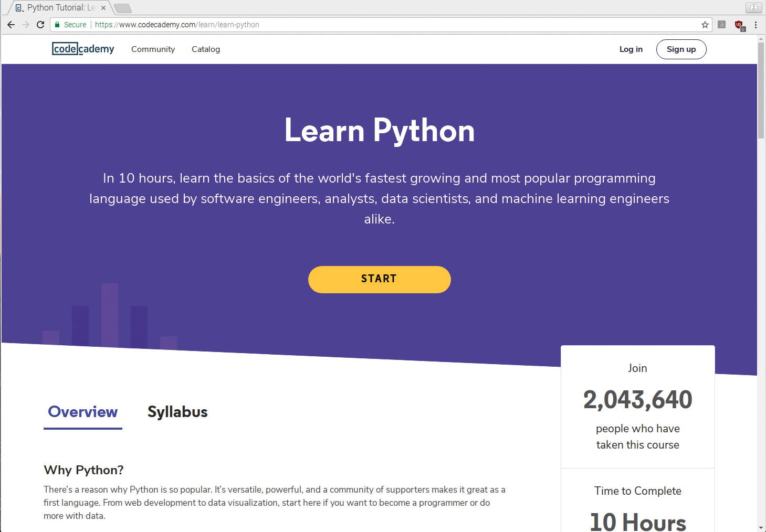This screenshot has width=766, height=532.
Task: Switch to the Overview tab
Action: pos(83,412)
